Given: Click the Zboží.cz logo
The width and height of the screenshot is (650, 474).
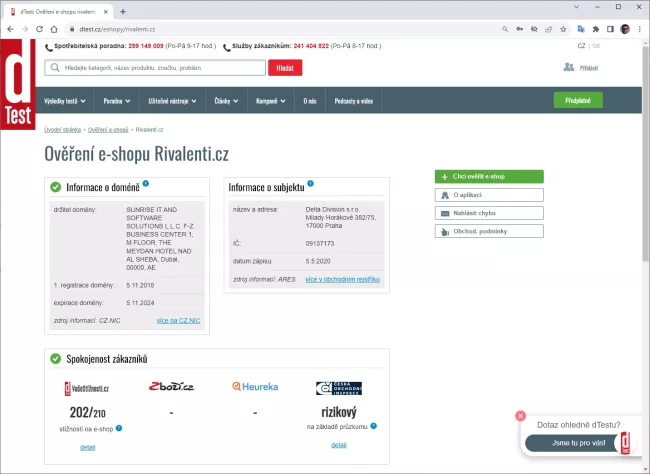Looking at the screenshot, I should click(x=172, y=387).
